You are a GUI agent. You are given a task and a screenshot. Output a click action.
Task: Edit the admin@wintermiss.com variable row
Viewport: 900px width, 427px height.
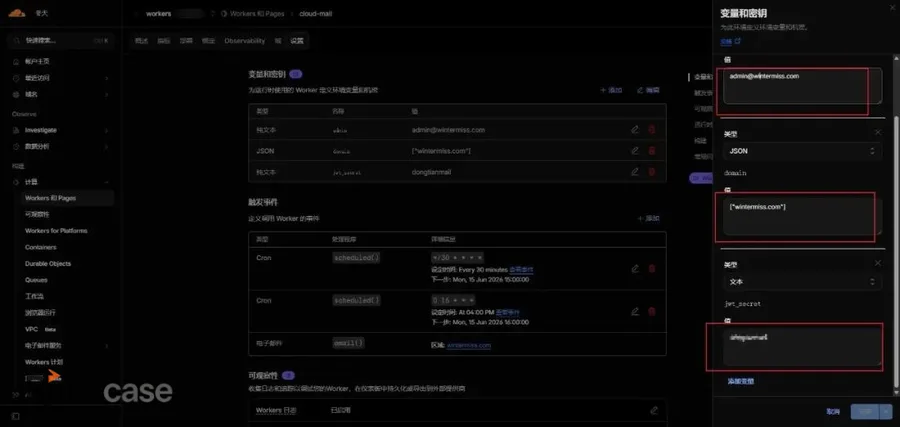click(635, 130)
